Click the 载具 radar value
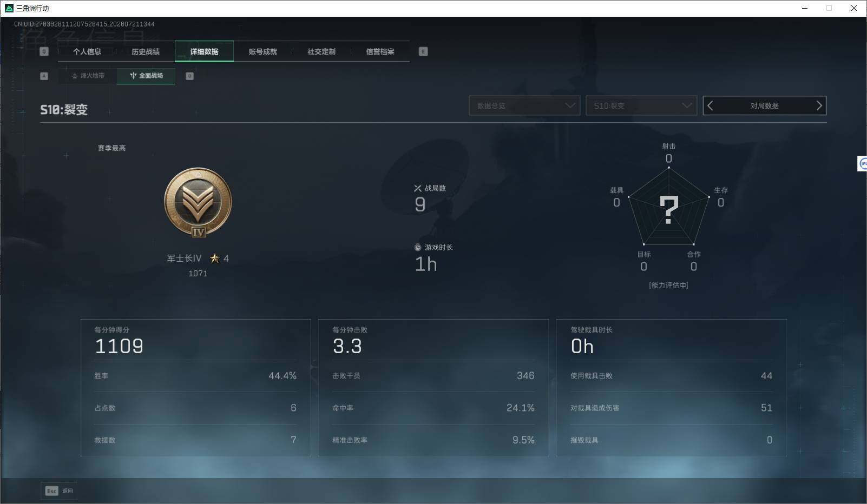 pyautogui.click(x=616, y=202)
